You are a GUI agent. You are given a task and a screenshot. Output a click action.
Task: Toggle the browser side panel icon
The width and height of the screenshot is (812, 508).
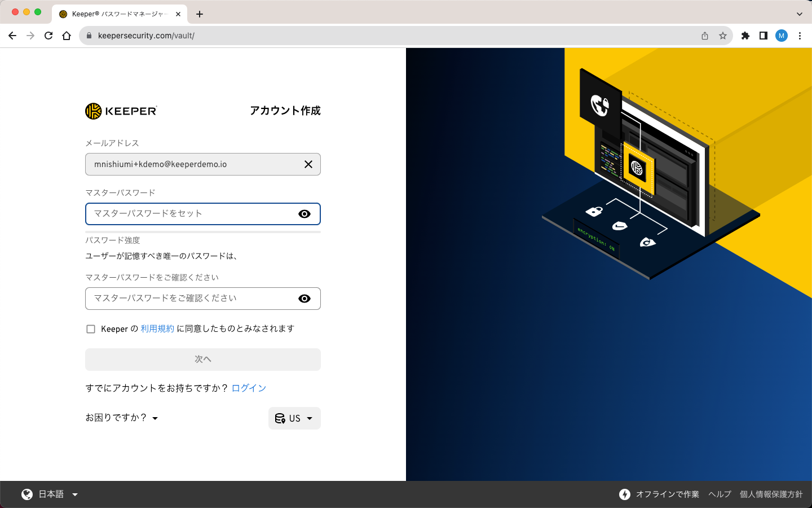point(764,36)
